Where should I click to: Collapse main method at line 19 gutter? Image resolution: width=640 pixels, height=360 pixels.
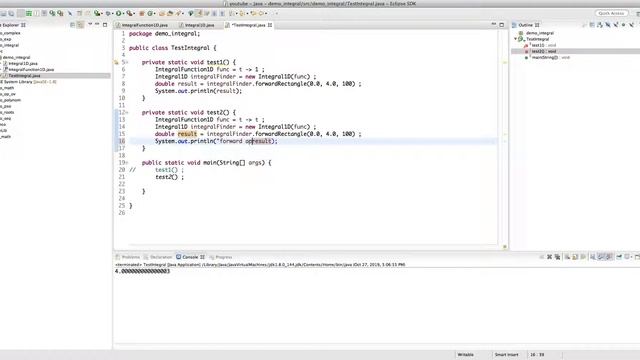[127, 162]
